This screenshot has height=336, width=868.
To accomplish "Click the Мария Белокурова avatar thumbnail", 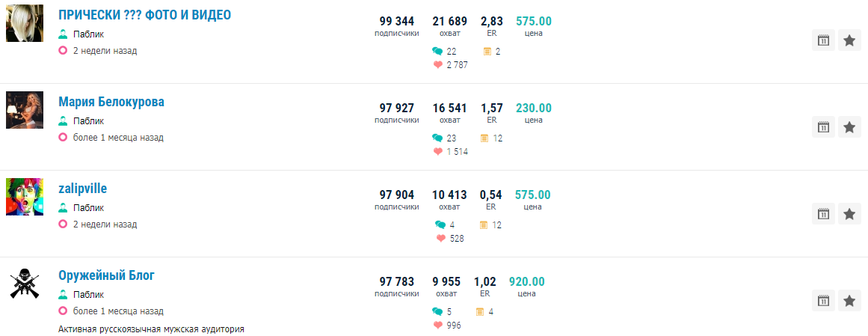I will point(25,110).
